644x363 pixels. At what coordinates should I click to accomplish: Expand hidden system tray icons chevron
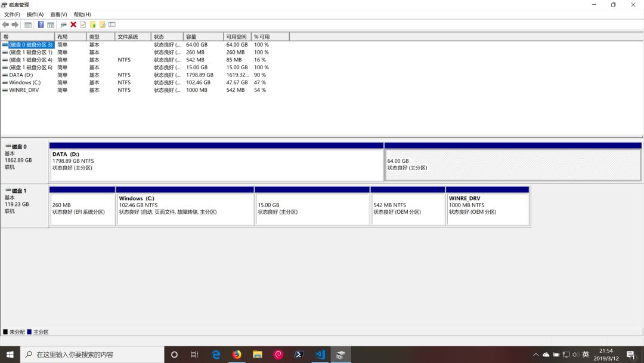click(x=535, y=355)
